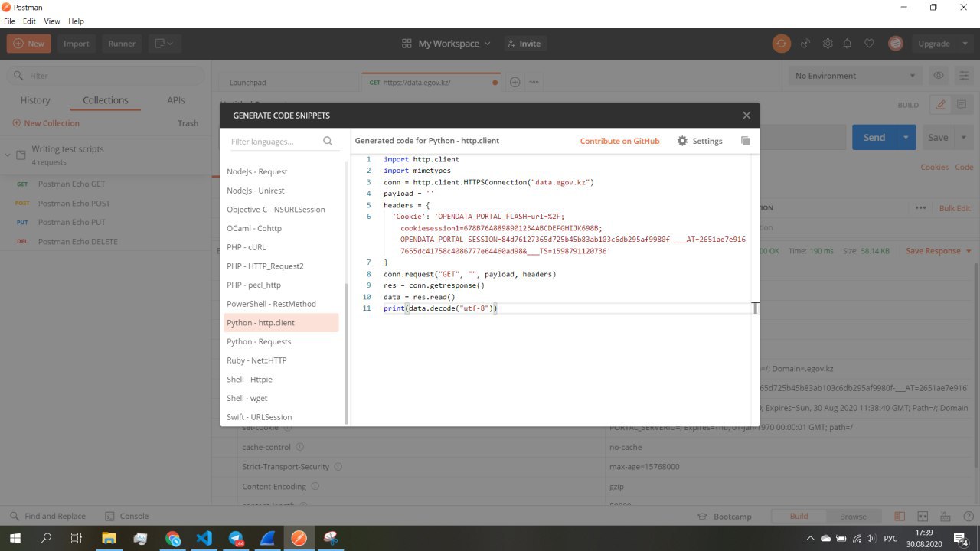Screen dimensions: 980x551
Task: Open notifications bell icon
Action: point(848,44)
